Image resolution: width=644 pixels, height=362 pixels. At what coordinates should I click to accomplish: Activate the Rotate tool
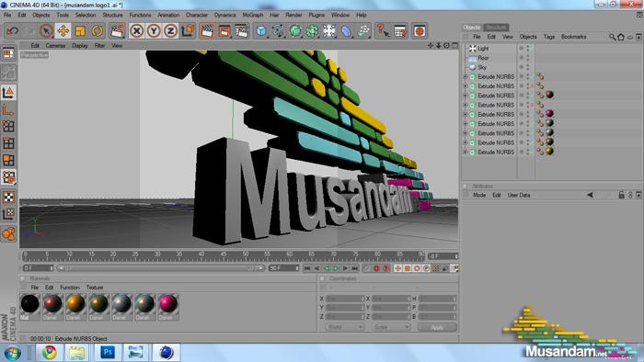tap(97, 30)
